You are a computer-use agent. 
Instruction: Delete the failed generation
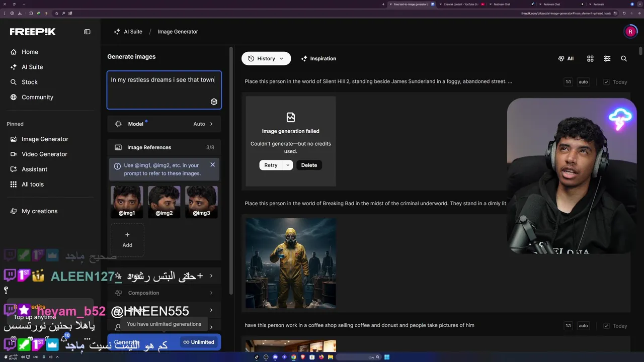309,165
